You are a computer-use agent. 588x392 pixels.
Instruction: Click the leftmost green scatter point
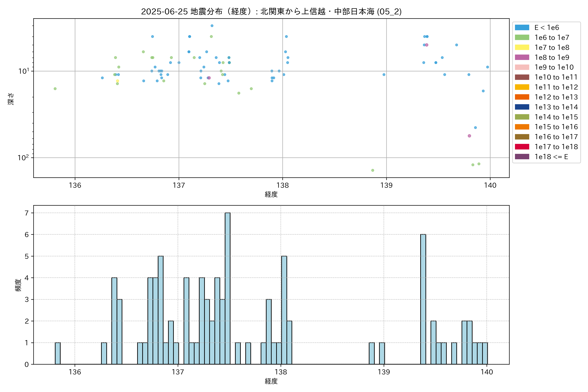(x=55, y=89)
